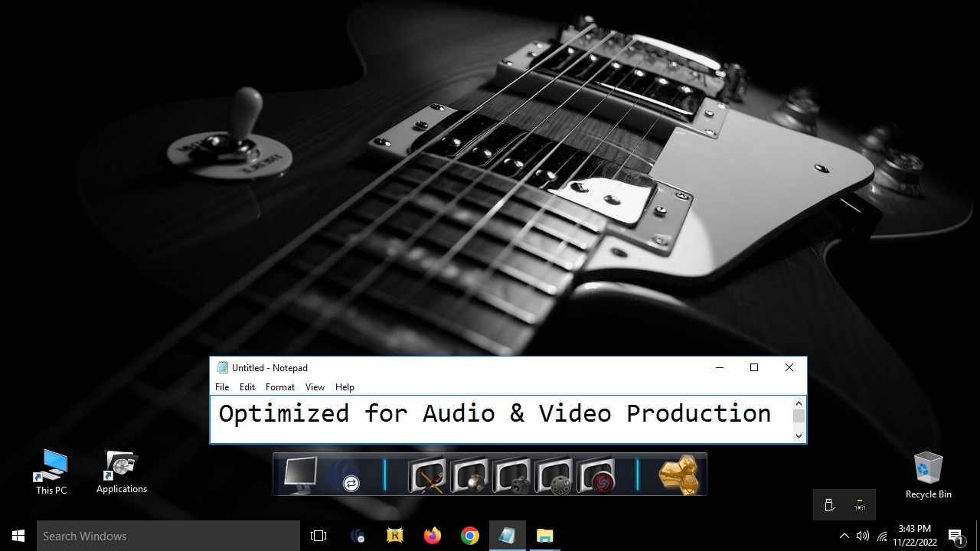The image size is (980, 551).
Task: Open the camera folder in the dock
Action: click(511, 475)
